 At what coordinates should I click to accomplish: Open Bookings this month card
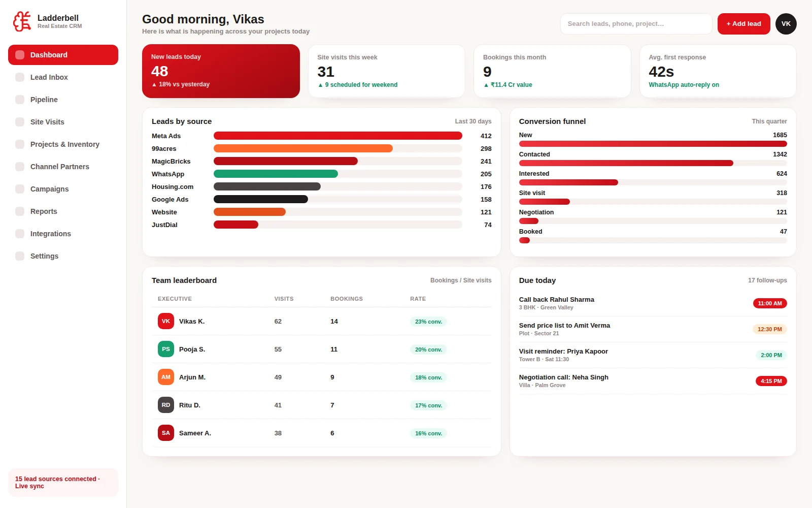coord(552,71)
